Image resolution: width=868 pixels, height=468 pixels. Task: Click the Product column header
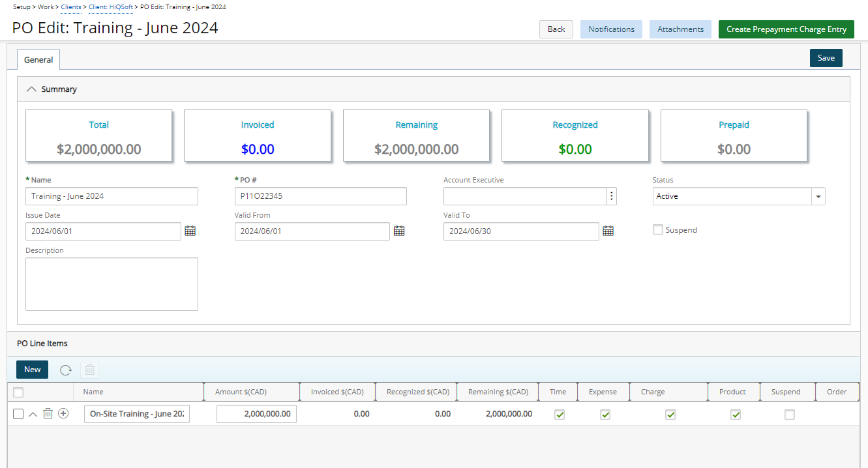tap(732, 392)
